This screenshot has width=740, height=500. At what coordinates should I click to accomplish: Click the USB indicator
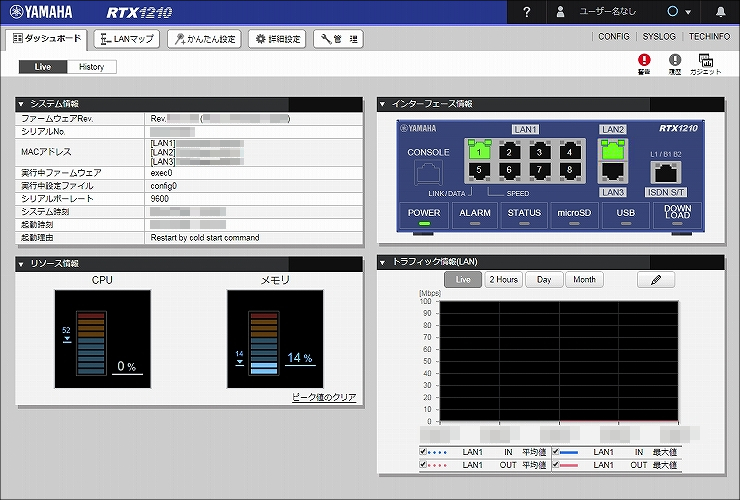click(x=625, y=215)
